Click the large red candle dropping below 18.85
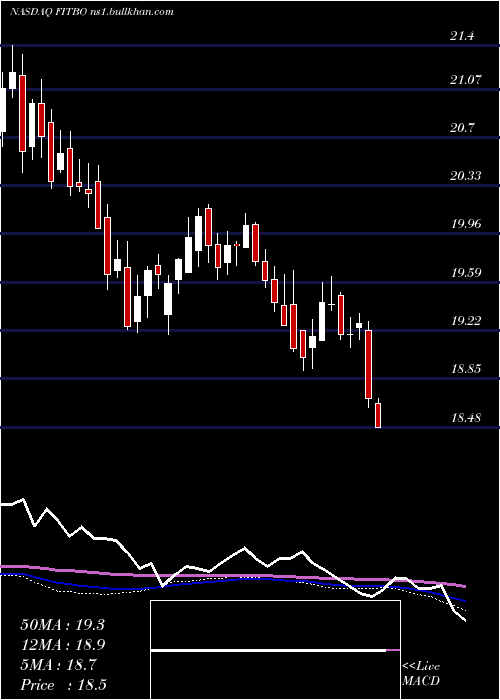The width and height of the screenshot is (500, 700). point(368,364)
